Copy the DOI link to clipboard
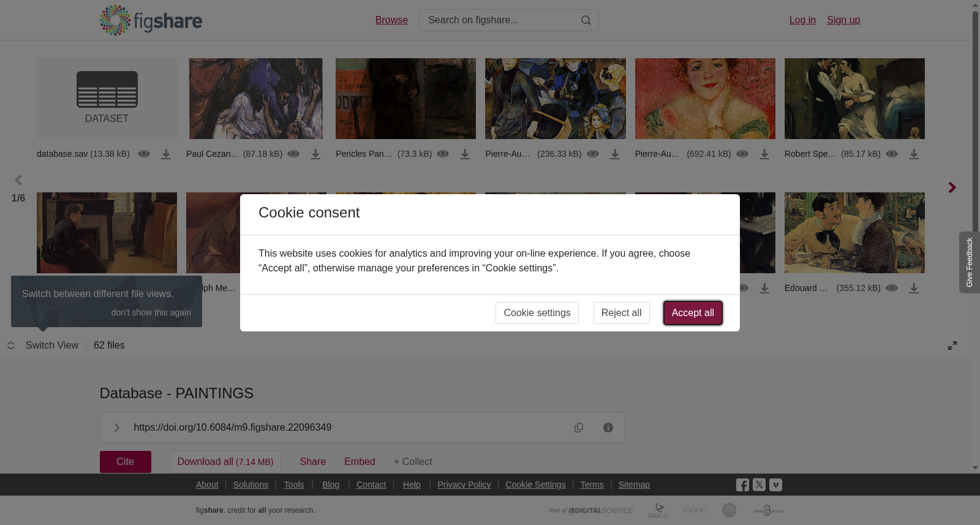Screen dimensions: 980x525 tap(579, 428)
